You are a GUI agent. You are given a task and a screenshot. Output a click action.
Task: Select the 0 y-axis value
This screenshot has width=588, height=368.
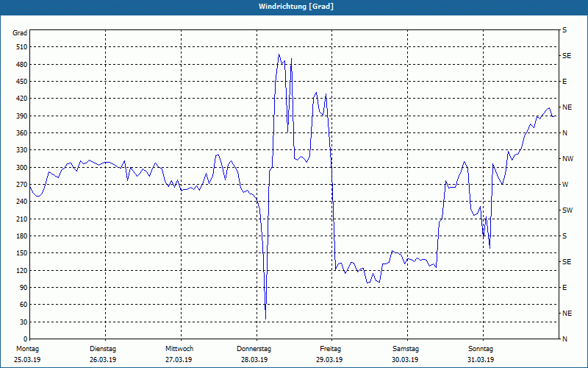click(26, 339)
